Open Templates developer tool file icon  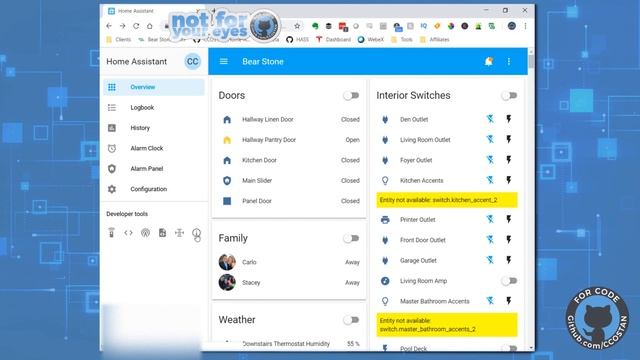[162, 233]
